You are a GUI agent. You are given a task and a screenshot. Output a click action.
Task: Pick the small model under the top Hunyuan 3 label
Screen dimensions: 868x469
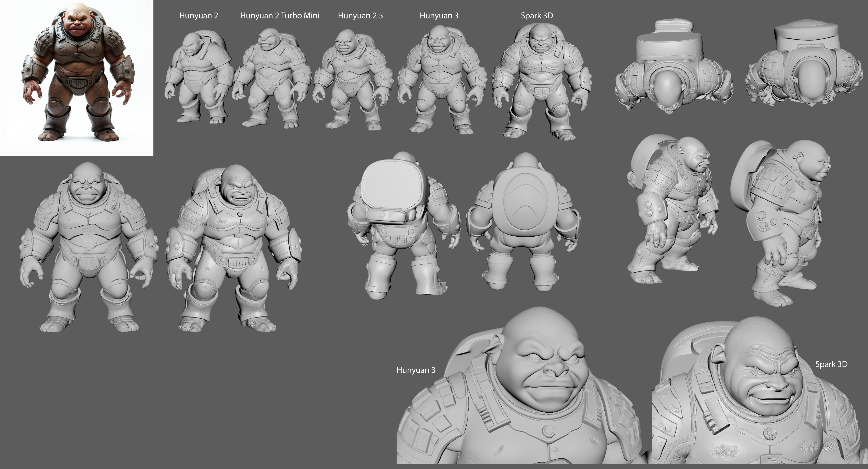(442, 80)
